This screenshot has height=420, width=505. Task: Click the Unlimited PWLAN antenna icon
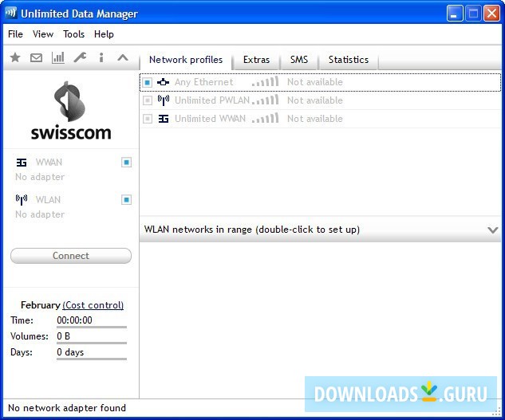pyautogui.click(x=164, y=100)
